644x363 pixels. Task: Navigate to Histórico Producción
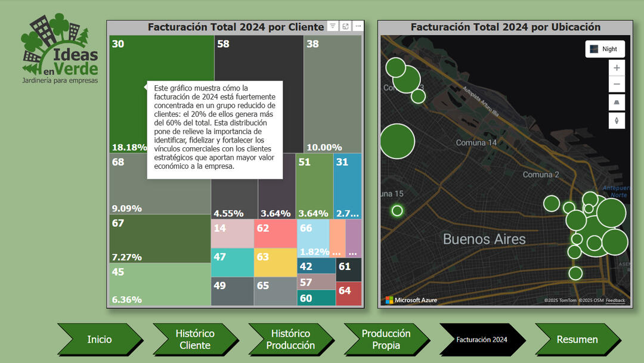tap(290, 339)
